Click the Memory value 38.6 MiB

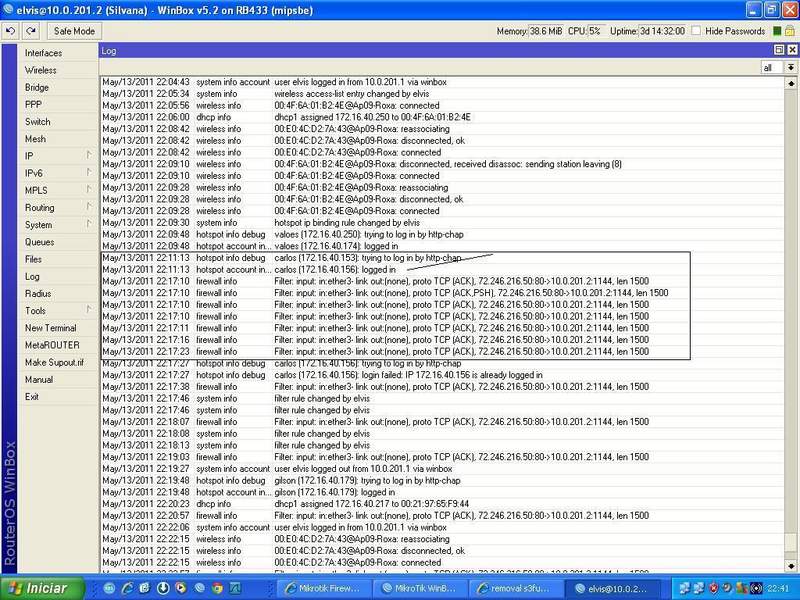point(545,31)
